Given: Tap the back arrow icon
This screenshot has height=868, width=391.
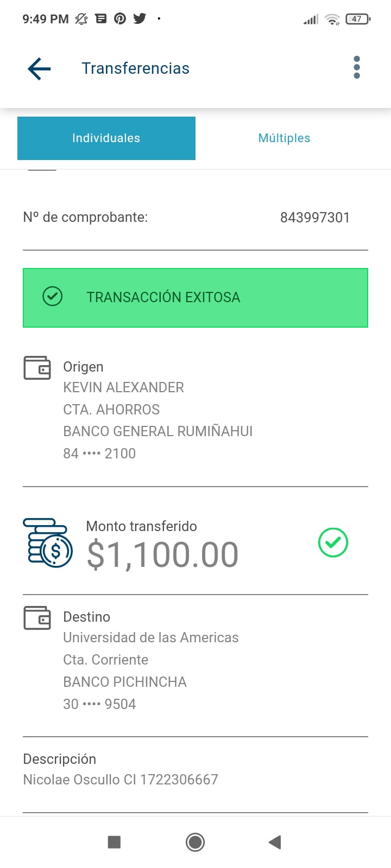Looking at the screenshot, I should [39, 68].
